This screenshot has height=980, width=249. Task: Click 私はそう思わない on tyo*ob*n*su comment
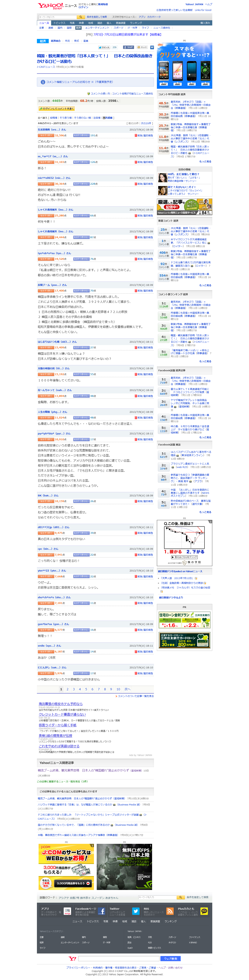pyautogui.click(x=81, y=259)
